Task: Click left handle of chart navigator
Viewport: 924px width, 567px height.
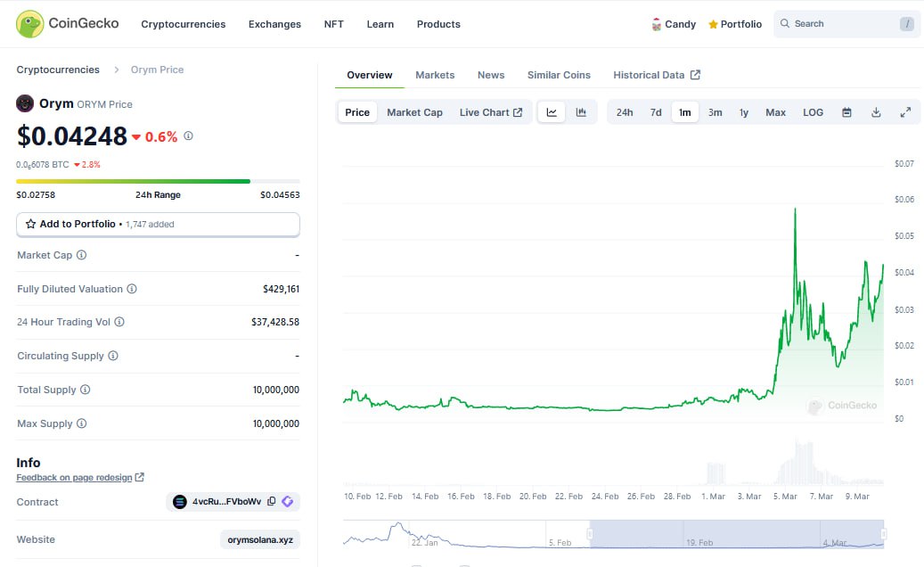Action: (590, 534)
